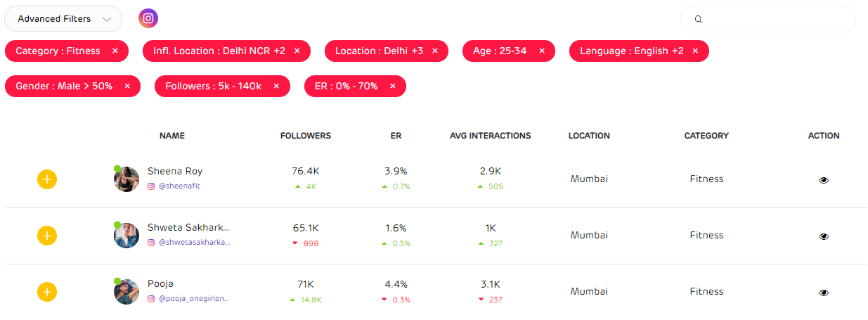View Pooja's details via eye icon
This screenshot has width=868, height=320.
tap(824, 293)
